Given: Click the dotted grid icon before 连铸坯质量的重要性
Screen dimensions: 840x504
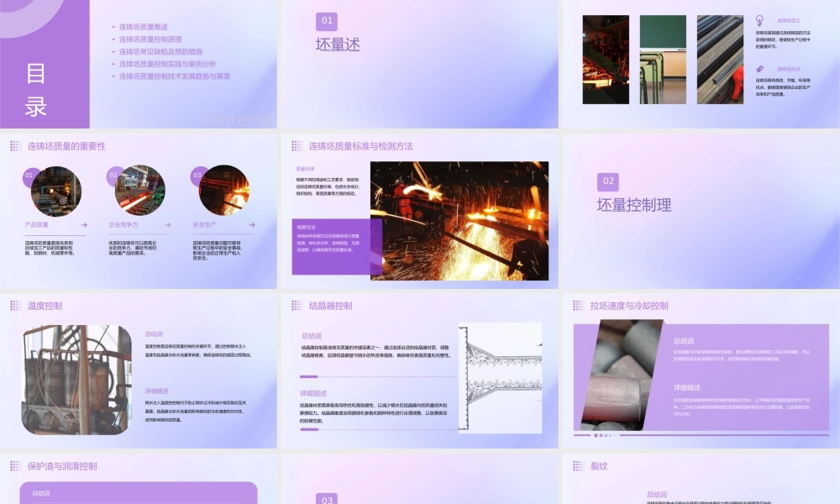Looking at the screenshot, I should click(15, 145).
